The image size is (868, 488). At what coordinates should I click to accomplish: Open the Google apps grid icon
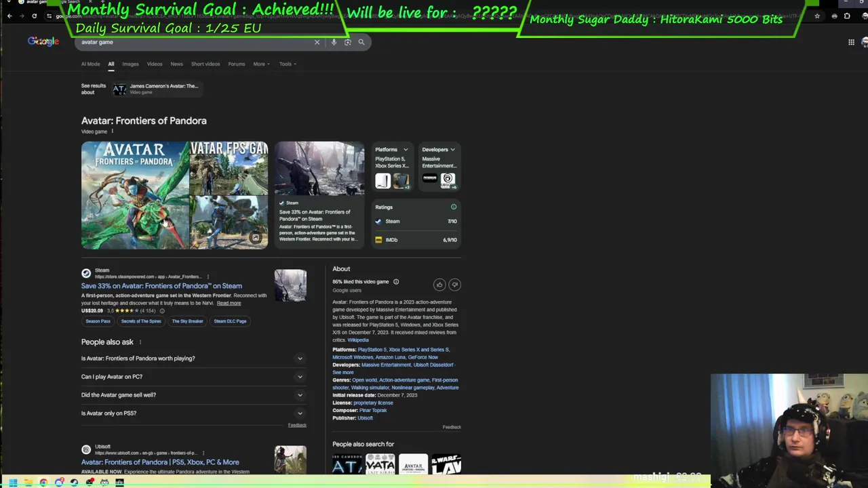(851, 42)
